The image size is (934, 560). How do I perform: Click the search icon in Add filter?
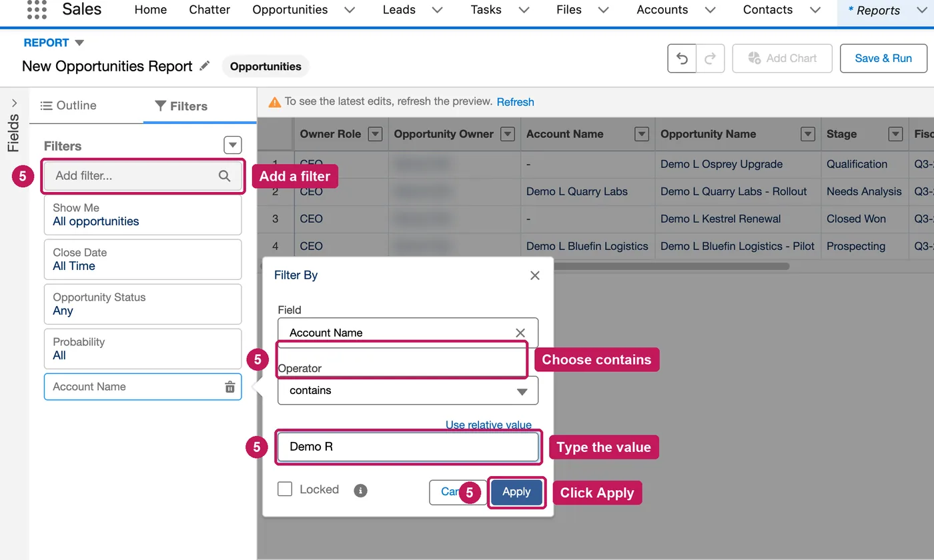pos(224,176)
